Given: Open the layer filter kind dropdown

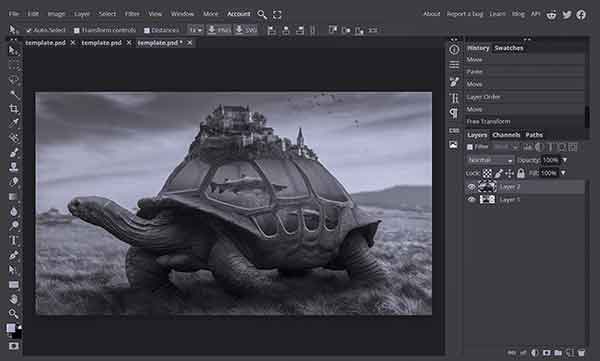Looking at the screenshot, I should click(506, 147).
